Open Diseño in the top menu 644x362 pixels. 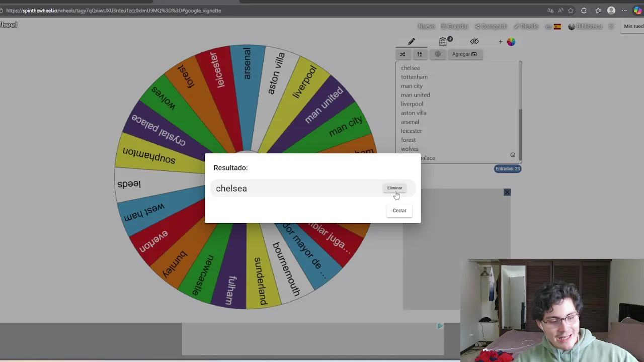526,27
